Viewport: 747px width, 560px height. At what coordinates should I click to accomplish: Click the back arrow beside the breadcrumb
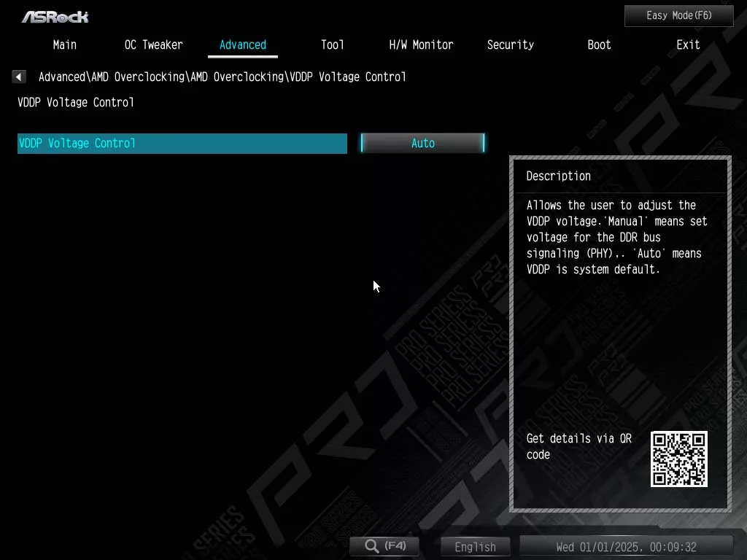(19, 77)
